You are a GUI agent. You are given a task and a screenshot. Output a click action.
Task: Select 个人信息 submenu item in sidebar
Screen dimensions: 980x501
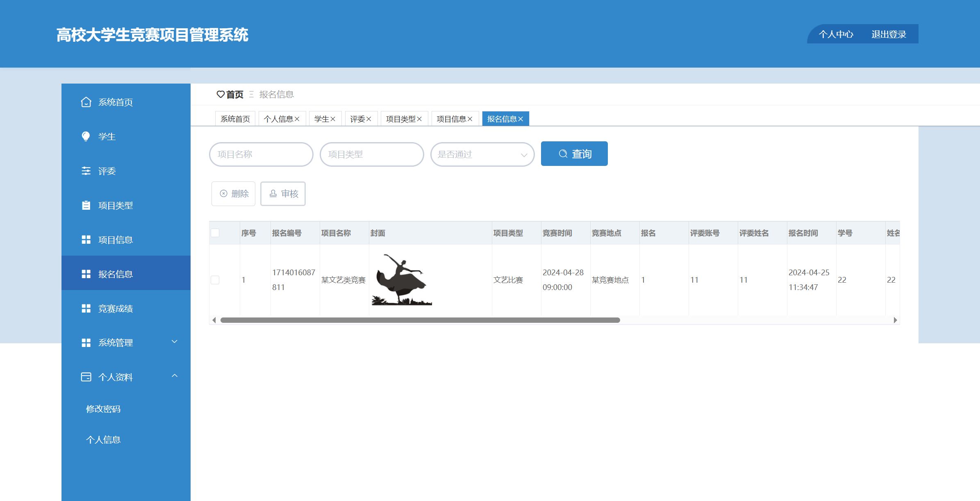[x=103, y=440]
